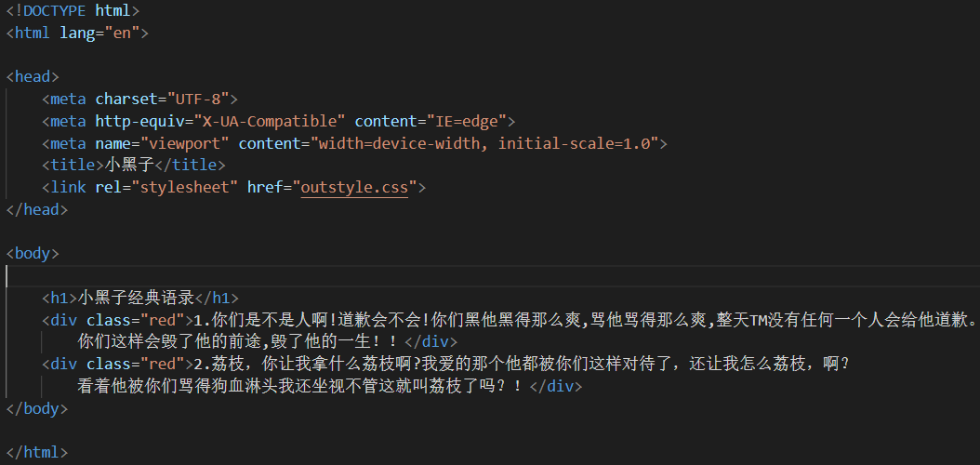Screen dimensions: 980x465
Task: Click the text starting with 2.荔枝
Action: click(x=521, y=364)
